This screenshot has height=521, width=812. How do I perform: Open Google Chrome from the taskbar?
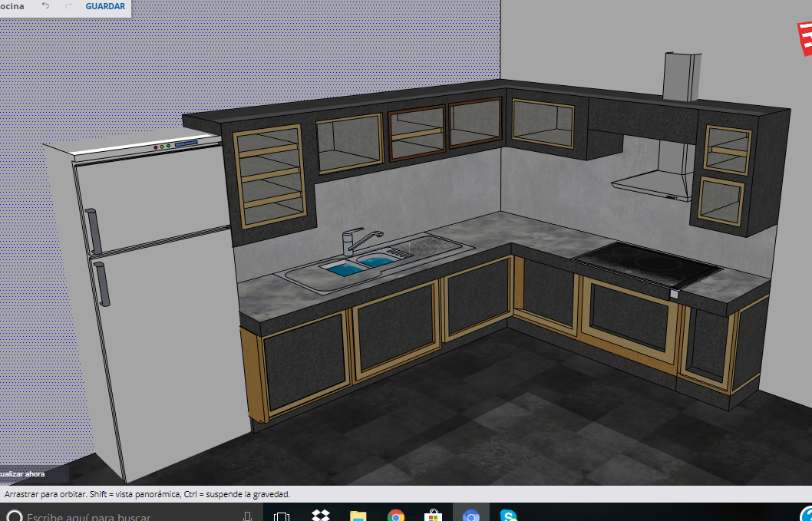click(396, 516)
